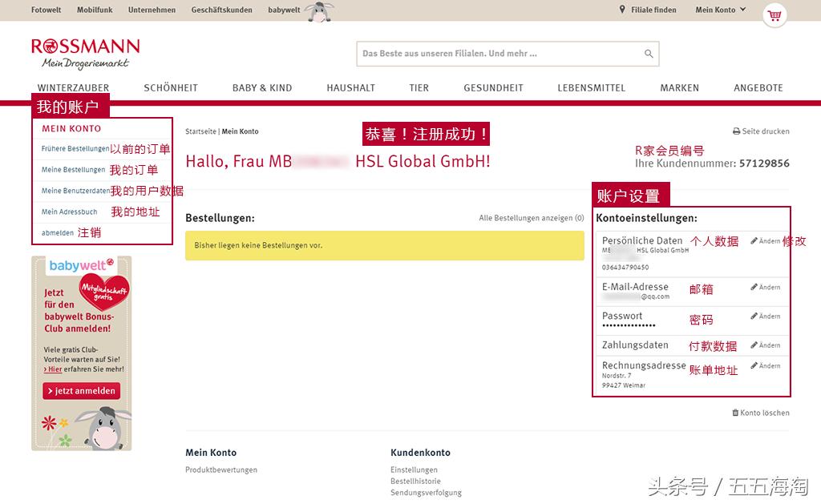This screenshot has height=504, width=821.
Task: Click the search magnifier icon
Action: click(x=648, y=53)
